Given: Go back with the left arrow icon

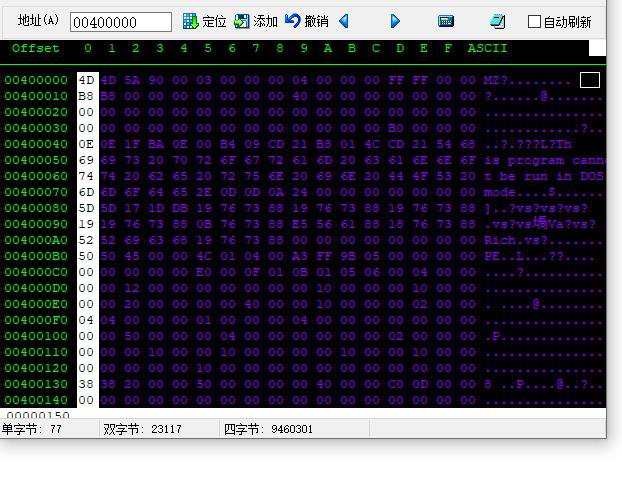Looking at the screenshot, I should (344, 21).
